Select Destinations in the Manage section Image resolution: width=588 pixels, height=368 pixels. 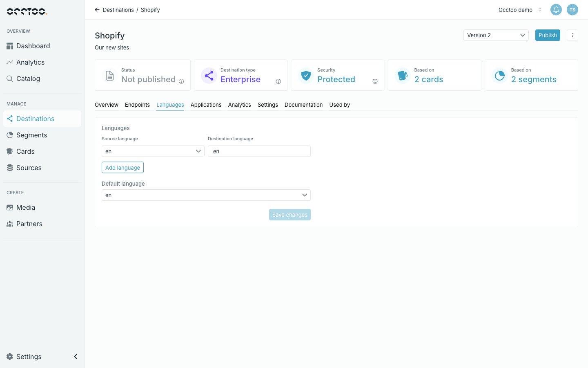tap(42, 119)
